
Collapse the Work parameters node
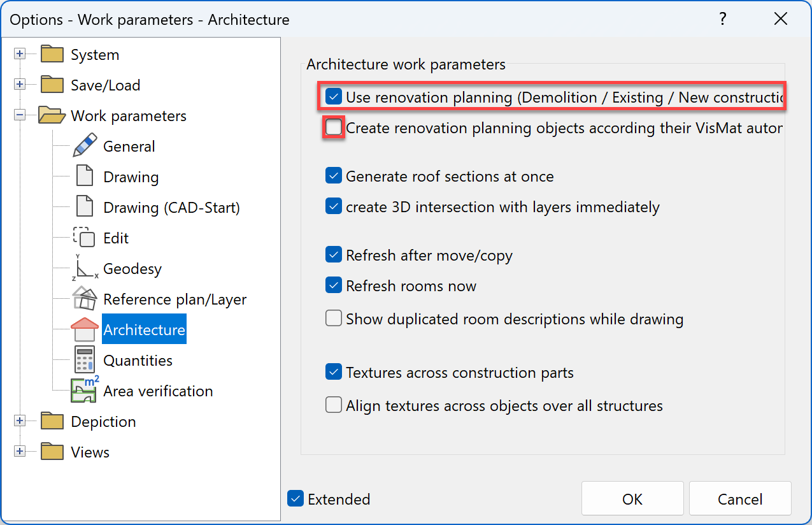click(20, 115)
